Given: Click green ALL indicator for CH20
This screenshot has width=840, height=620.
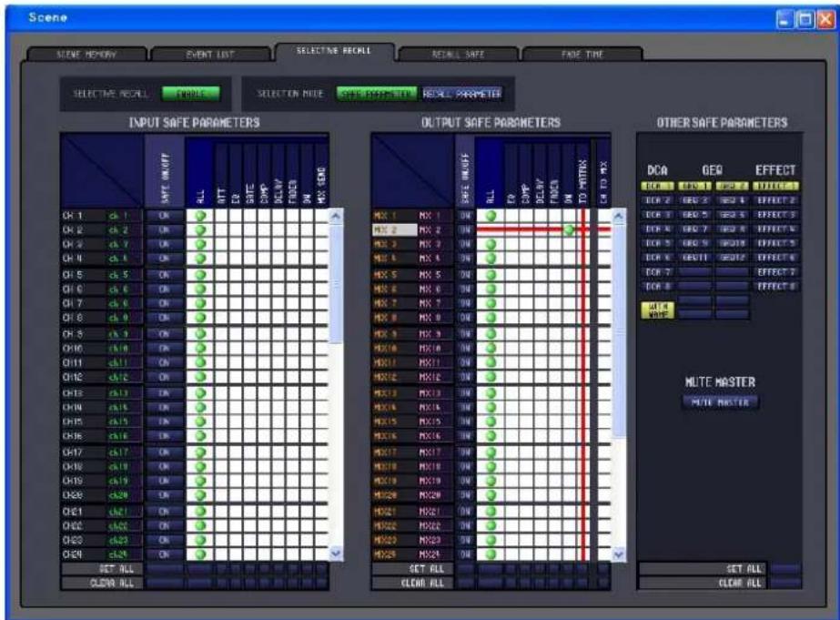Looking at the screenshot, I should coord(200,494).
